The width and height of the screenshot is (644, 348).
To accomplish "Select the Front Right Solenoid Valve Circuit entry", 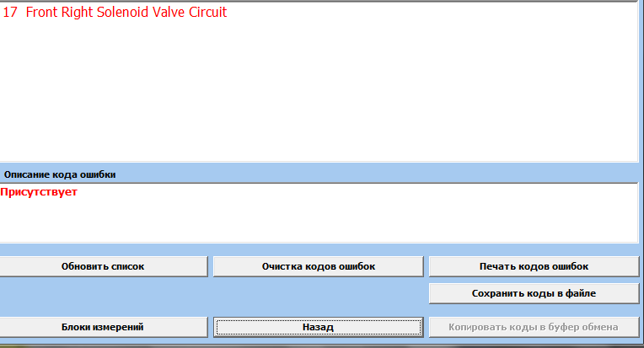I will 126,13.
